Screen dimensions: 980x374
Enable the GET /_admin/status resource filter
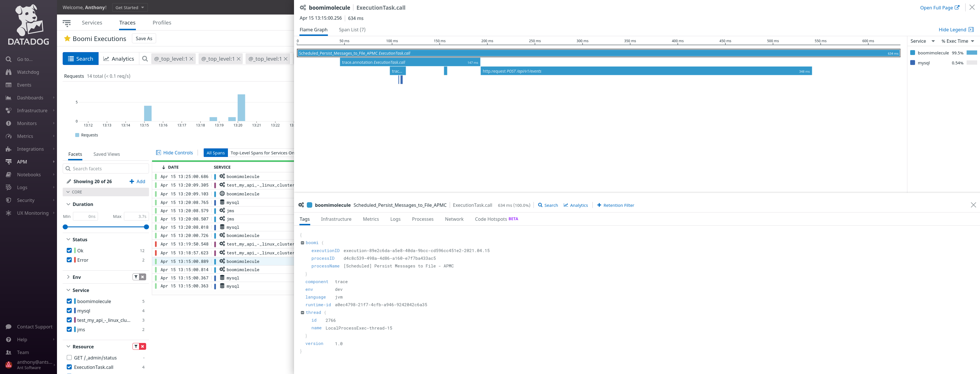(69, 357)
